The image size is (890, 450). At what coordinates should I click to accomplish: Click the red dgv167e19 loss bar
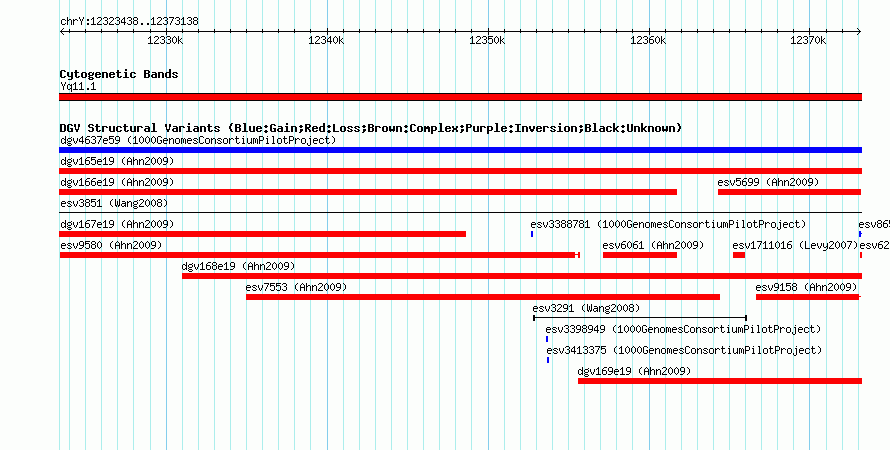point(262,234)
